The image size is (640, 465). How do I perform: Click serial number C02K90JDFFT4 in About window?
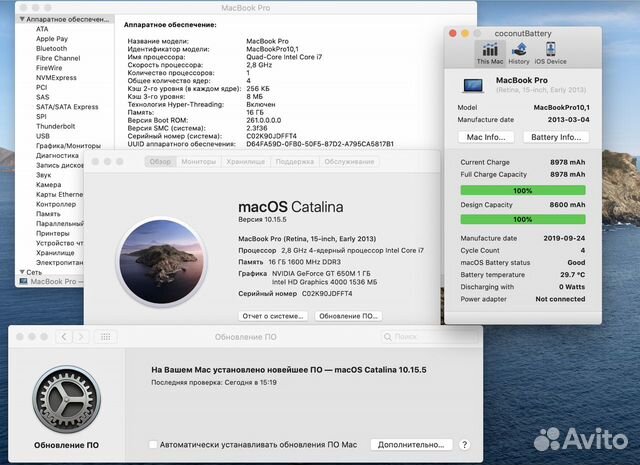tap(327, 294)
